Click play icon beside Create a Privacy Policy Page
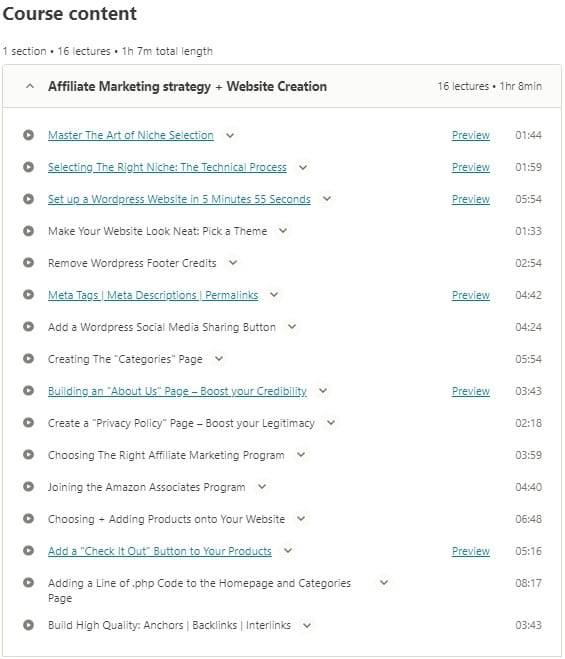The image size is (565, 659). [x=29, y=423]
